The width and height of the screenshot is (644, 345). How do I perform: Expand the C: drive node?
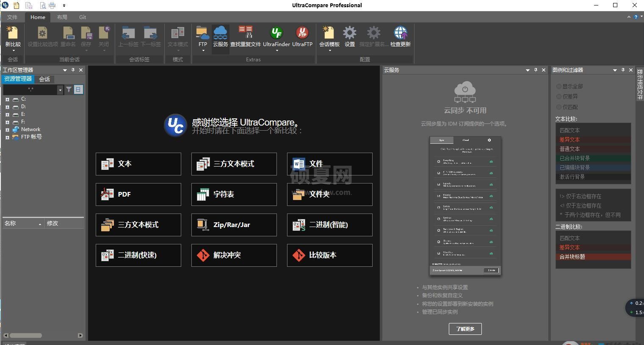pyautogui.click(x=7, y=99)
